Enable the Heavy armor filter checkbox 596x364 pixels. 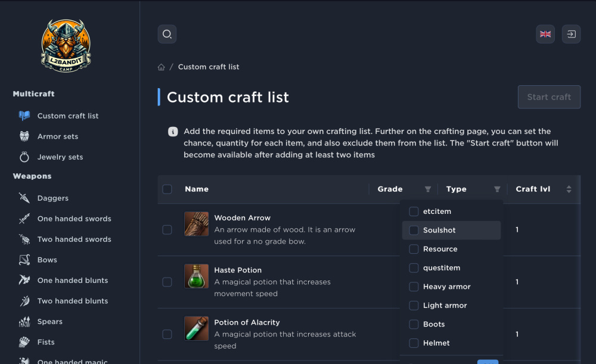pyautogui.click(x=414, y=287)
